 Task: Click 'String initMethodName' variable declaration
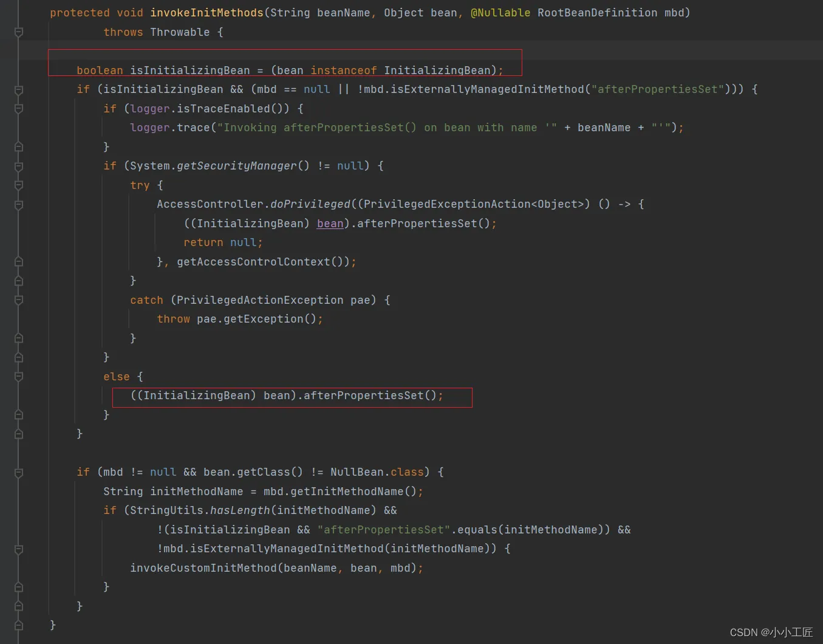tap(173, 492)
